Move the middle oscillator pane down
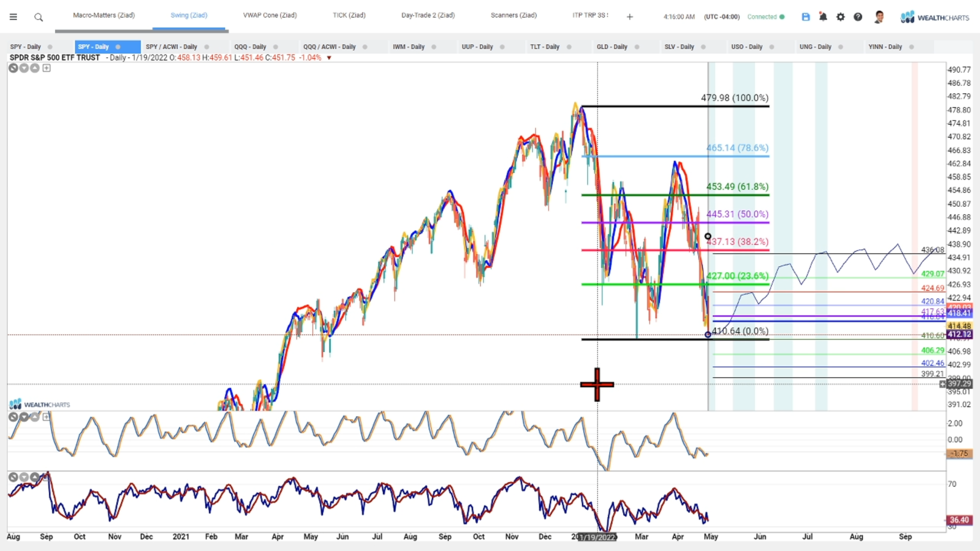This screenshot has width=980, height=551. (x=24, y=417)
